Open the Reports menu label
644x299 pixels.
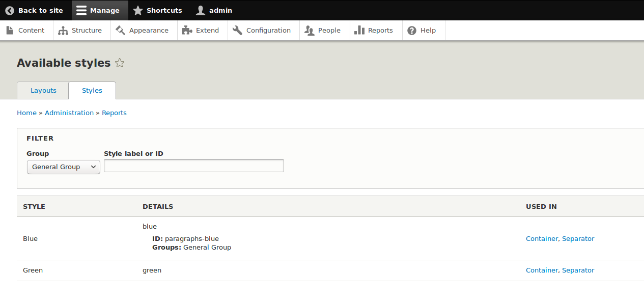[x=380, y=31]
